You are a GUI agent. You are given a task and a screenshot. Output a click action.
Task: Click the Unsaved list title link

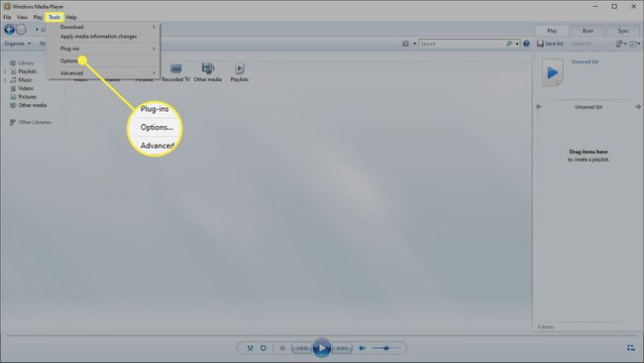point(585,61)
